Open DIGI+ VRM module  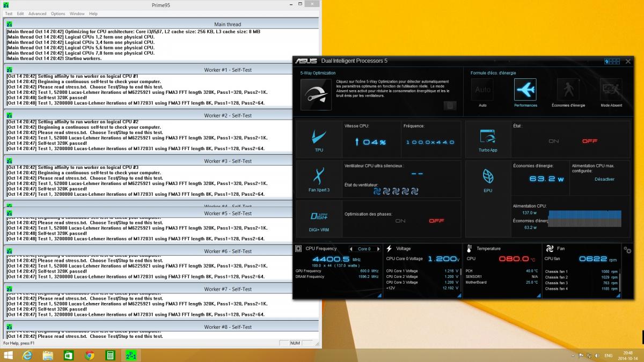319,219
